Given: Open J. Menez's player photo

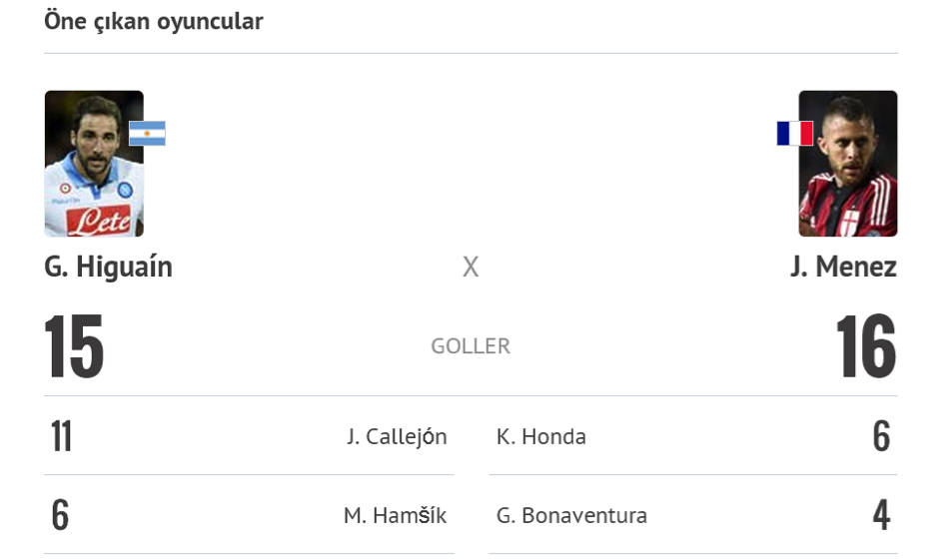Looking at the screenshot, I should tap(847, 164).
